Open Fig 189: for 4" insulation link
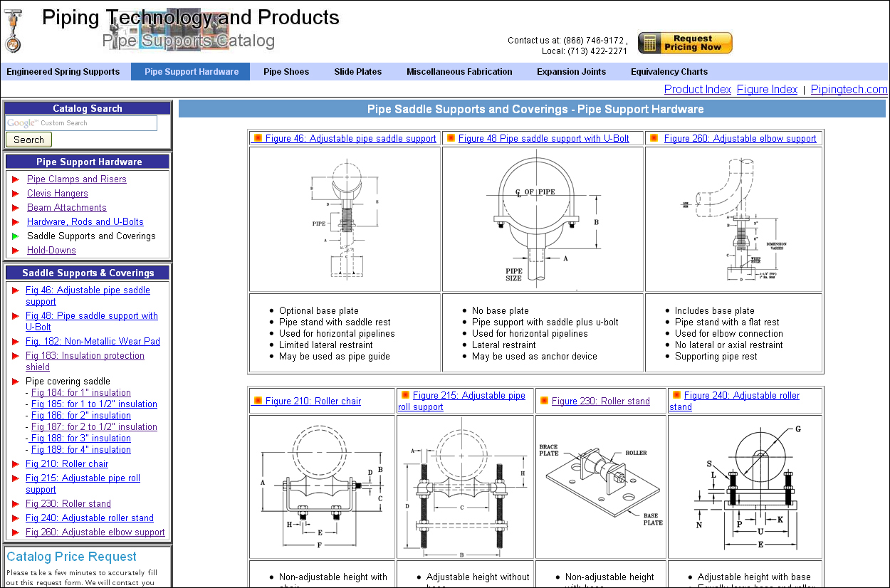Image resolution: width=890 pixels, height=588 pixels. (81, 450)
